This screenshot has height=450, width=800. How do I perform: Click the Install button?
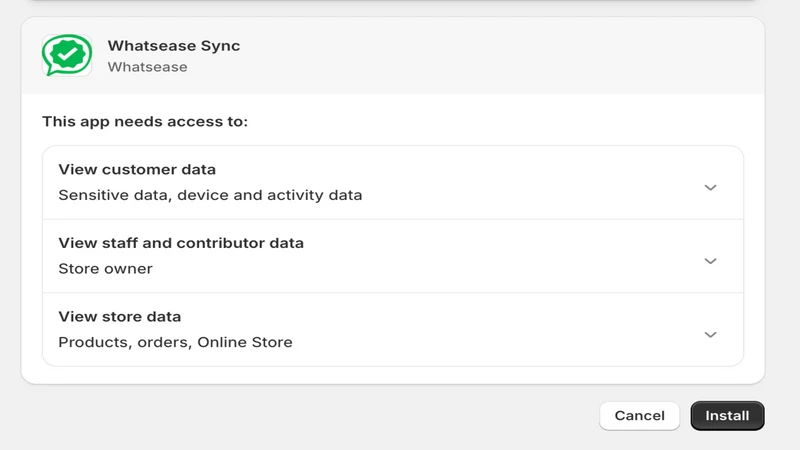tap(727, 416)
